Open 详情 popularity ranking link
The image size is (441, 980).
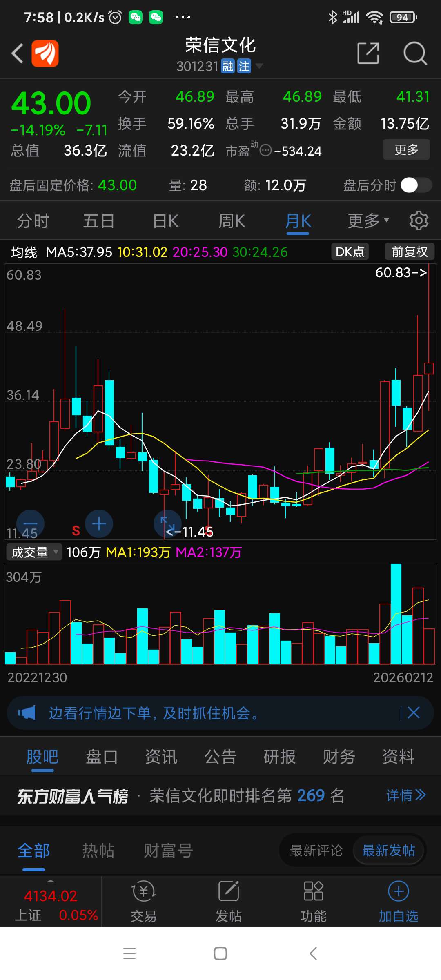pos(406,795)
